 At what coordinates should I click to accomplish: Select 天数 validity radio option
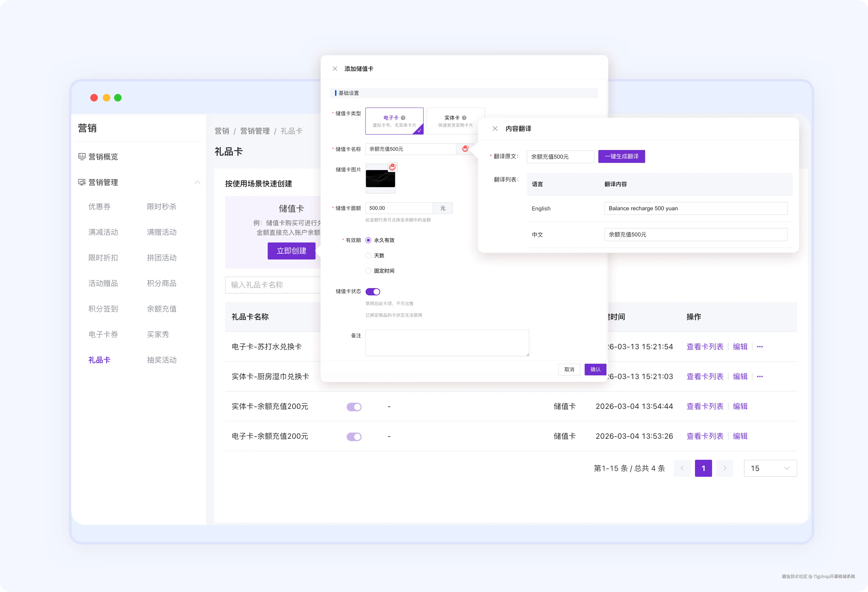click(368, 256)
